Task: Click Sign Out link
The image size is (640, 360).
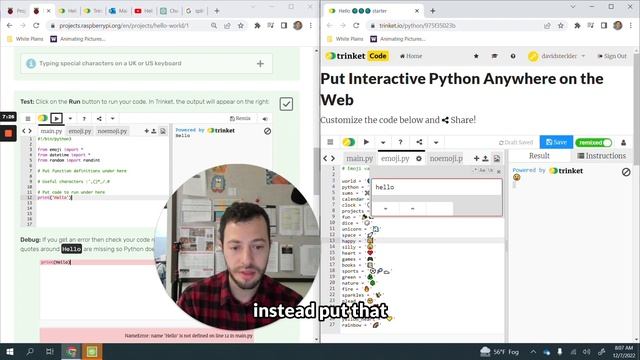Action: click(x=612, y=56)
